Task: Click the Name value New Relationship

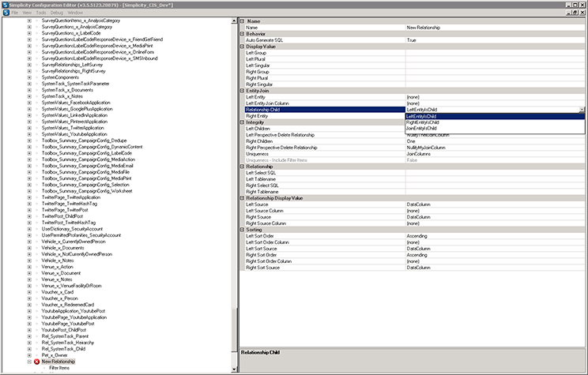Action: (x=424, y=28)
